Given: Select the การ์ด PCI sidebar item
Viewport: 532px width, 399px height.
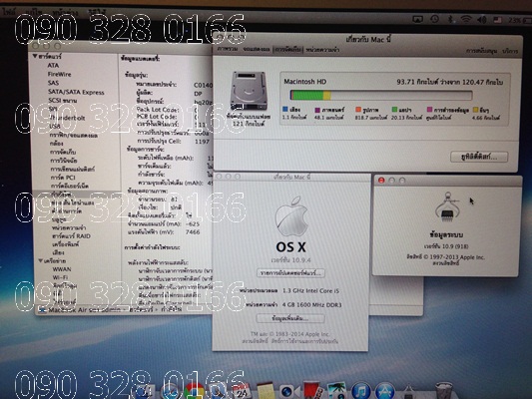Looking at the screenshot, I should tap(63, 178).
